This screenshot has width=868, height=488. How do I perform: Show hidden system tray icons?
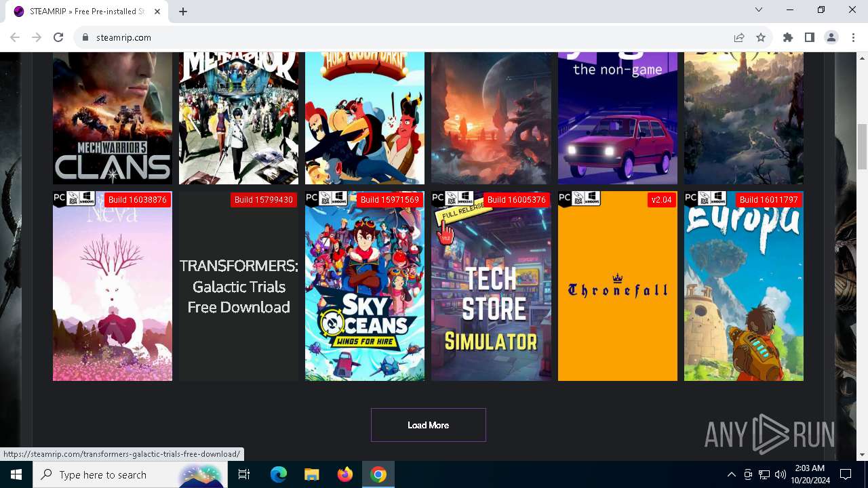point(732,474)
